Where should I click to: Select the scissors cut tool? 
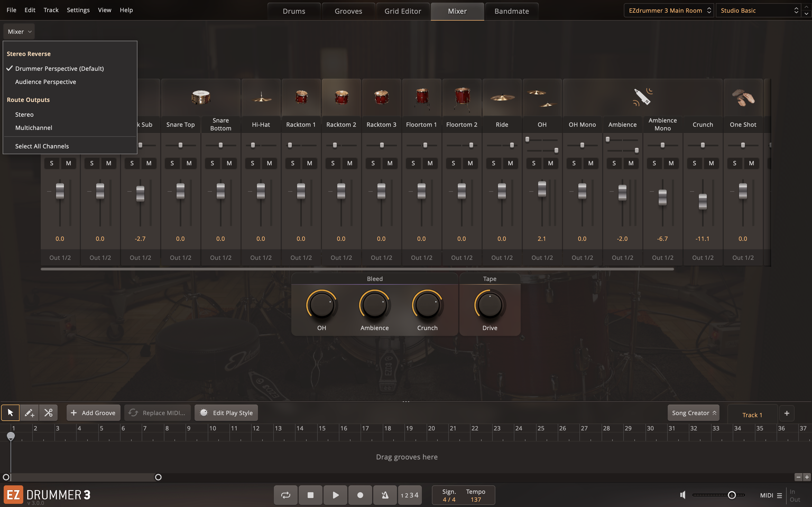[48, 412]
